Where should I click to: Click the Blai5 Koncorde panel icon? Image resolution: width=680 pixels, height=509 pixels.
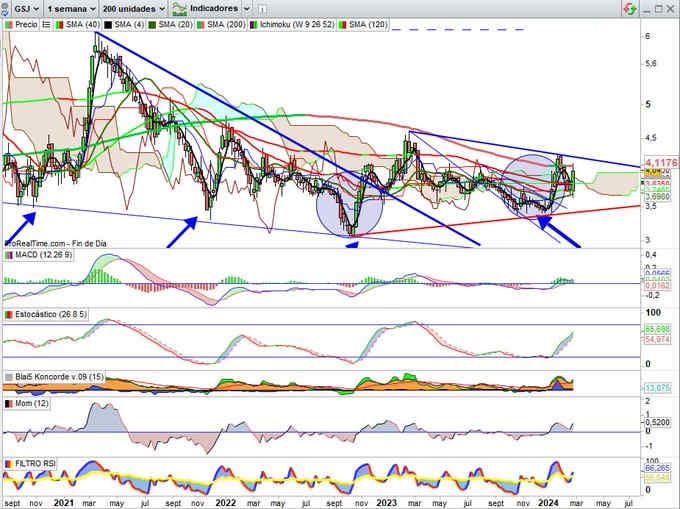[8, 377]
